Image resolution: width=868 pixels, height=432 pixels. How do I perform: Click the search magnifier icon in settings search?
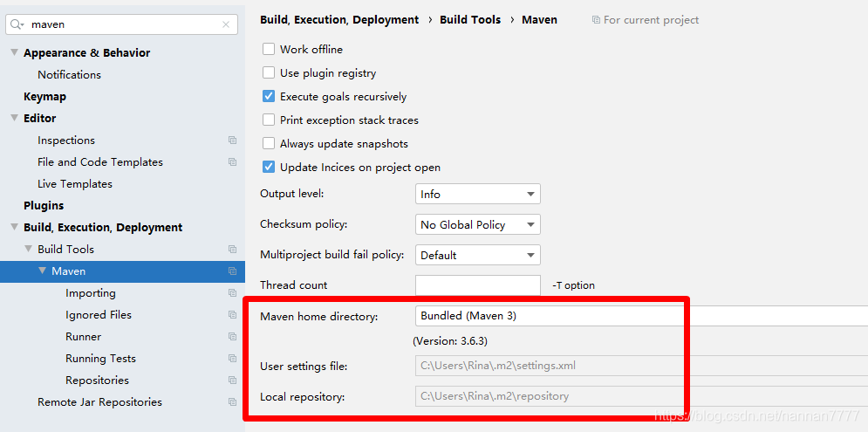point(17,24)
